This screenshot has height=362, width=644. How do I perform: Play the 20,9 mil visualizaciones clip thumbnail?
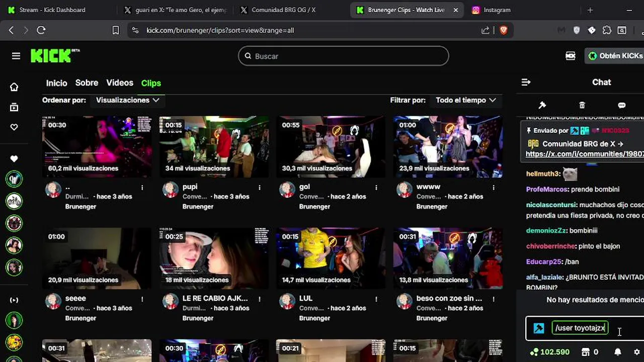pos(97,258)
